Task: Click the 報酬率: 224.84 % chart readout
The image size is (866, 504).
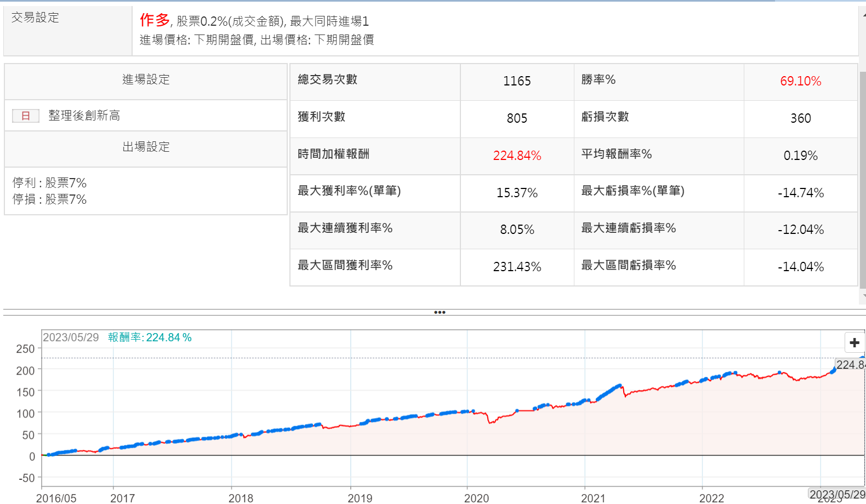Action: point(150,337)
